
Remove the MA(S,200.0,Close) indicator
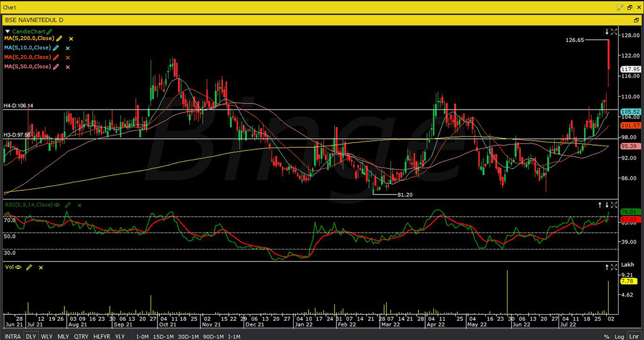click(71, 38)
